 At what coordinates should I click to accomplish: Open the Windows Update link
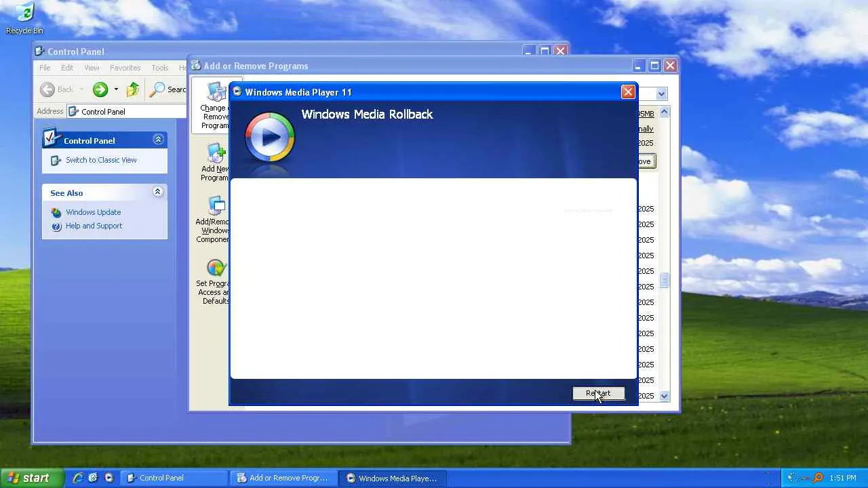point(94,212)
